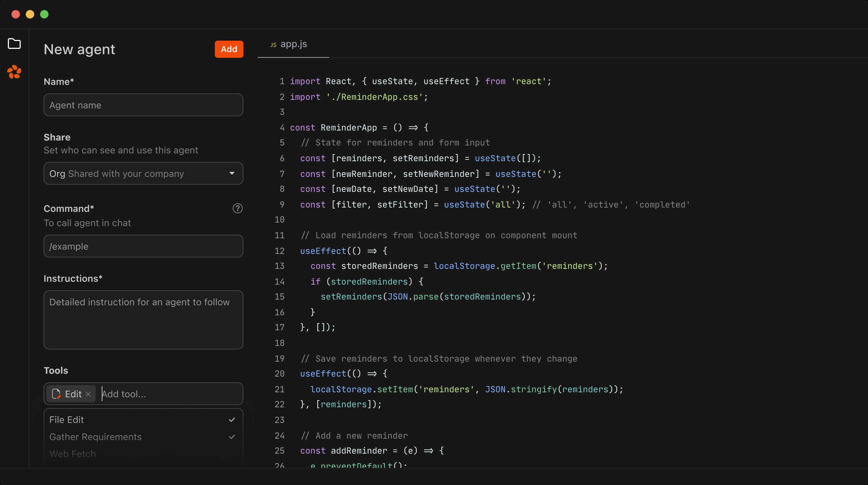
Task: Open the agents panel flower icon
Action: (14, 72)
